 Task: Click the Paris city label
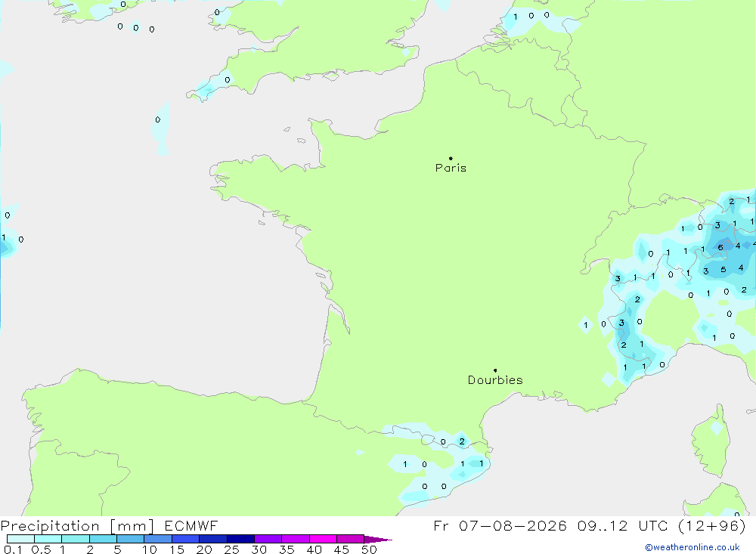pos(451,168)
